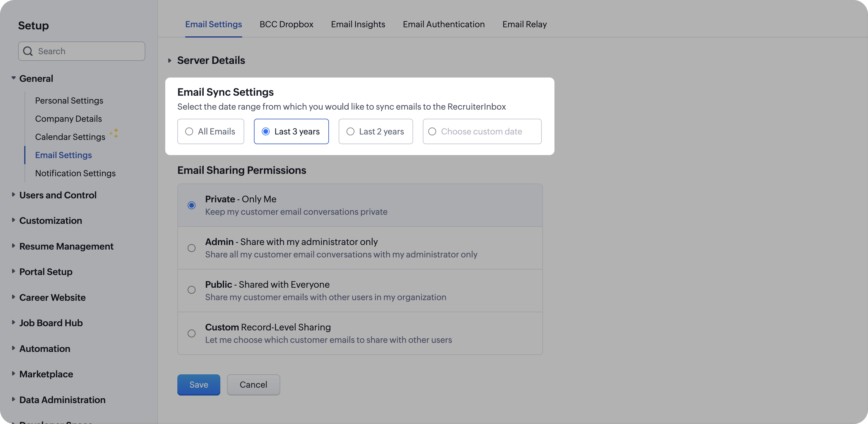Click the Cancel button
The height and width of the screenshot is (424, 868).
(x=253, y=385)
